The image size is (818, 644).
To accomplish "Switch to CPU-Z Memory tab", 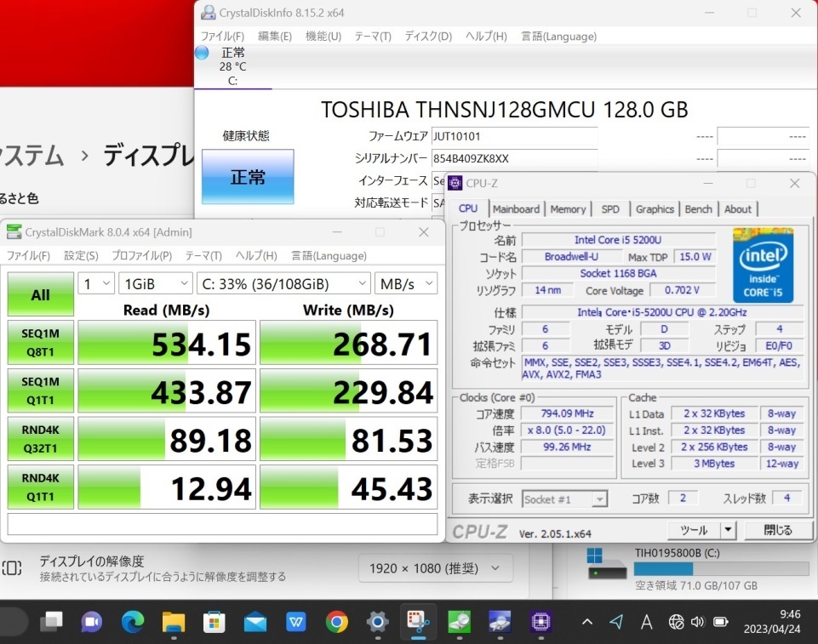I will click(568, 209).
